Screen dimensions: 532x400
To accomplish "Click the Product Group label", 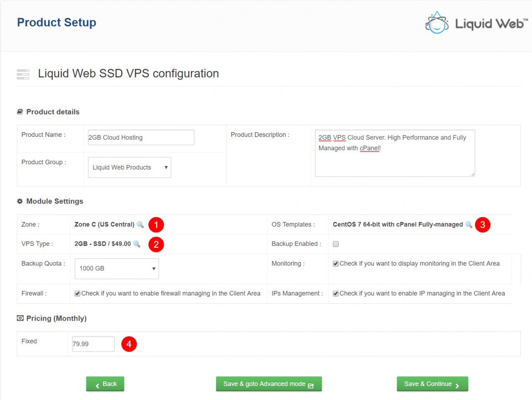I will coord(44,162).
